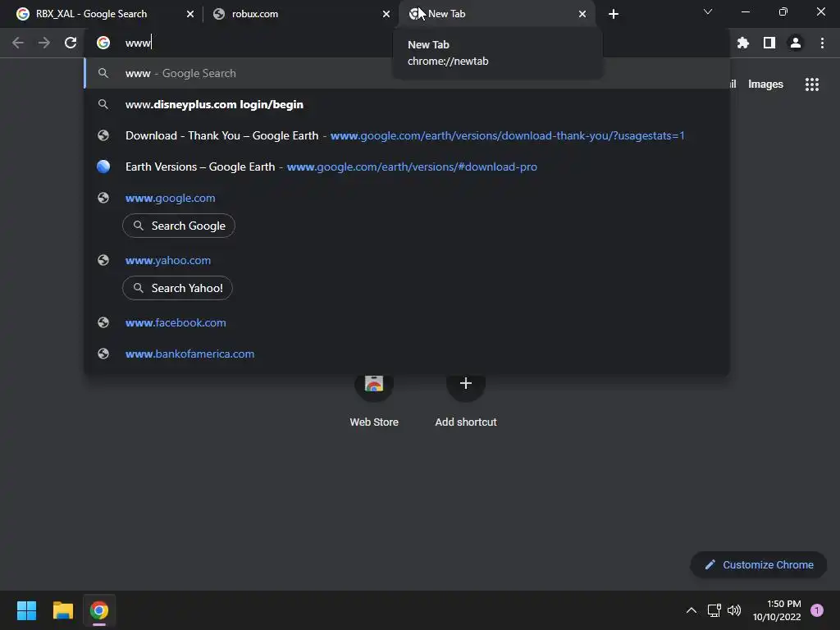Close the RBX_XAL Google Search tab

coord(190,14)
